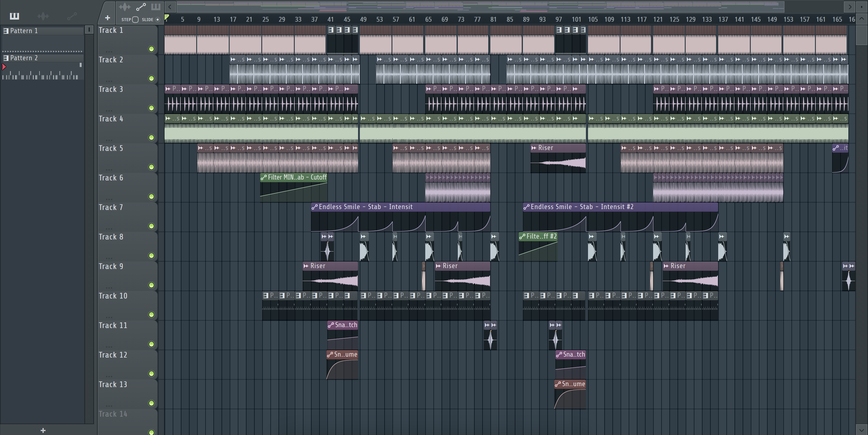The height and width of the screenshot is (435, 868).
Task: Mute Track 3 with its green light
Action: [152, 108]
